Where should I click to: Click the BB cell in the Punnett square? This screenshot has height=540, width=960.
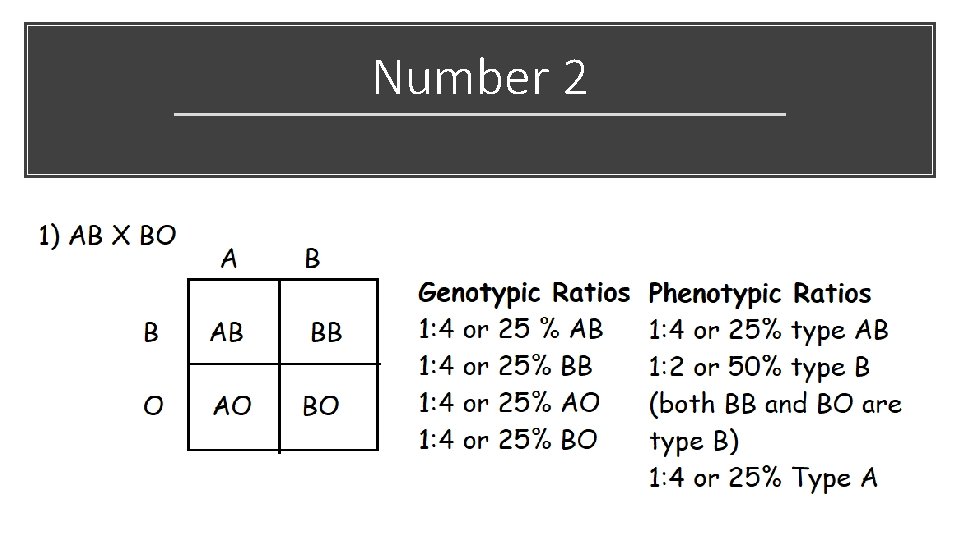[326, 332]
